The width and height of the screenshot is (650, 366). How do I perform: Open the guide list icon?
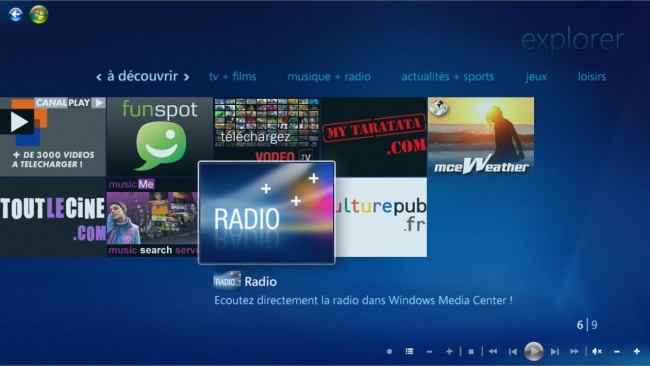tap(409, 351)
